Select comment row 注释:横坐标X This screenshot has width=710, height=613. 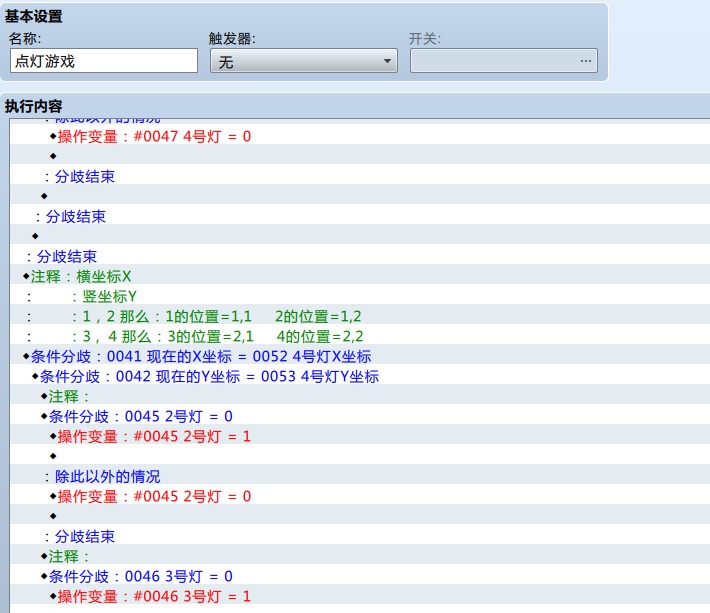click(x=360, y=276)
